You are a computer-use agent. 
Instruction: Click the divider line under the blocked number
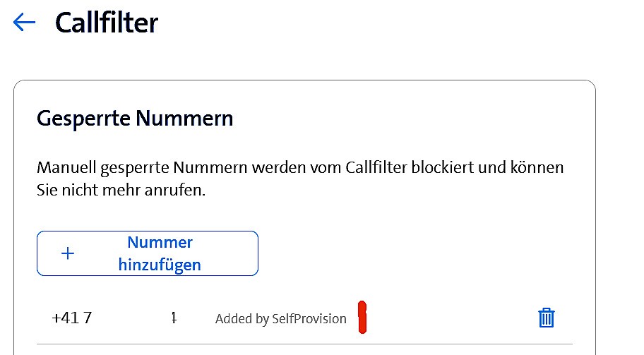(x=304, y=344)
